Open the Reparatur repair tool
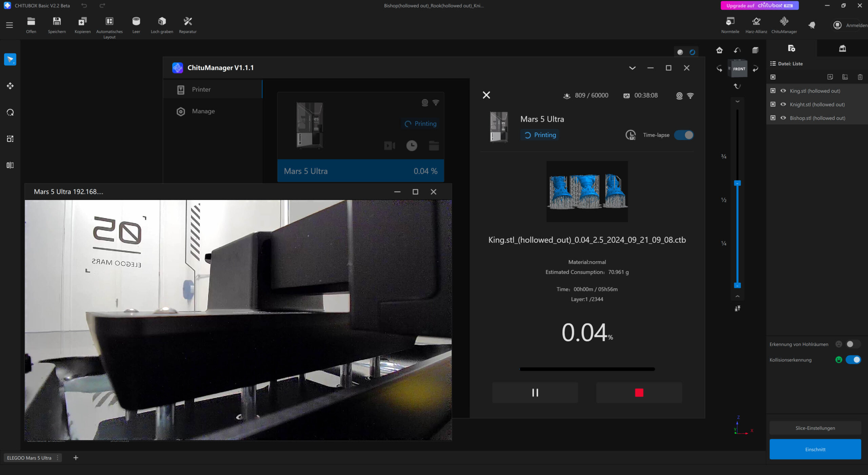Screen dimensions: 868x475 [188, 25]
